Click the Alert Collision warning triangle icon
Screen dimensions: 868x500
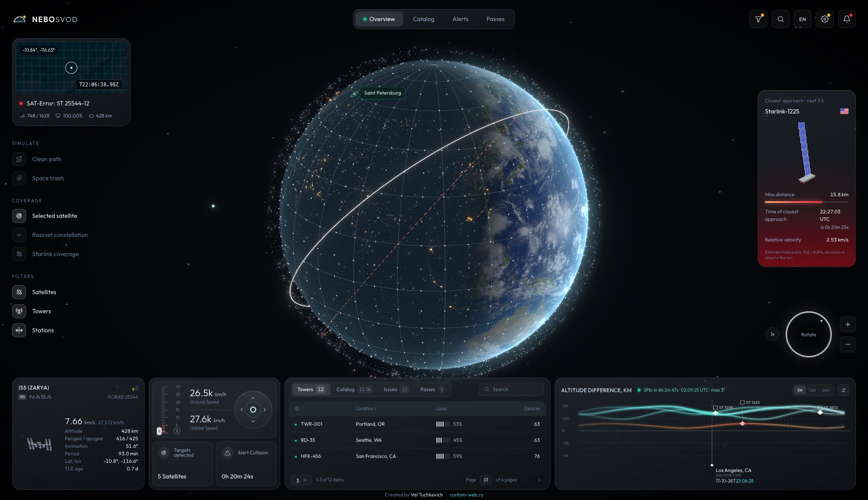pyautogui.click(x=227, y=453)
